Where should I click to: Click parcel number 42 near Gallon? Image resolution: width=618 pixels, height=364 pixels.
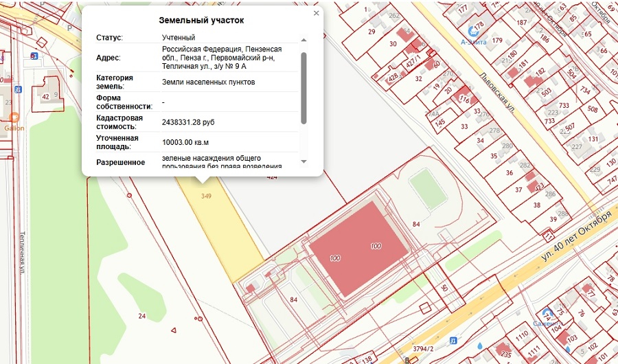46,97
